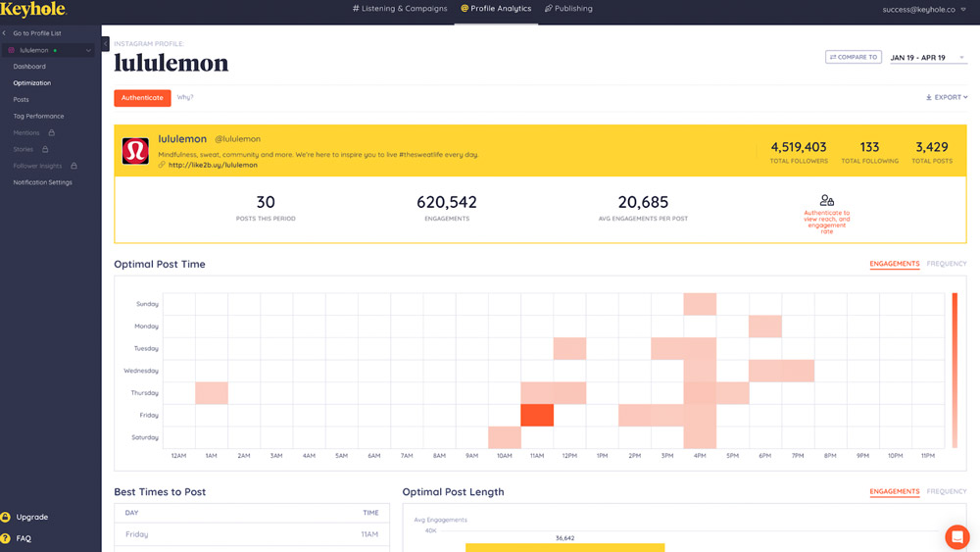Click the Tuesday 12PM heatmap cell

(569, 349)
